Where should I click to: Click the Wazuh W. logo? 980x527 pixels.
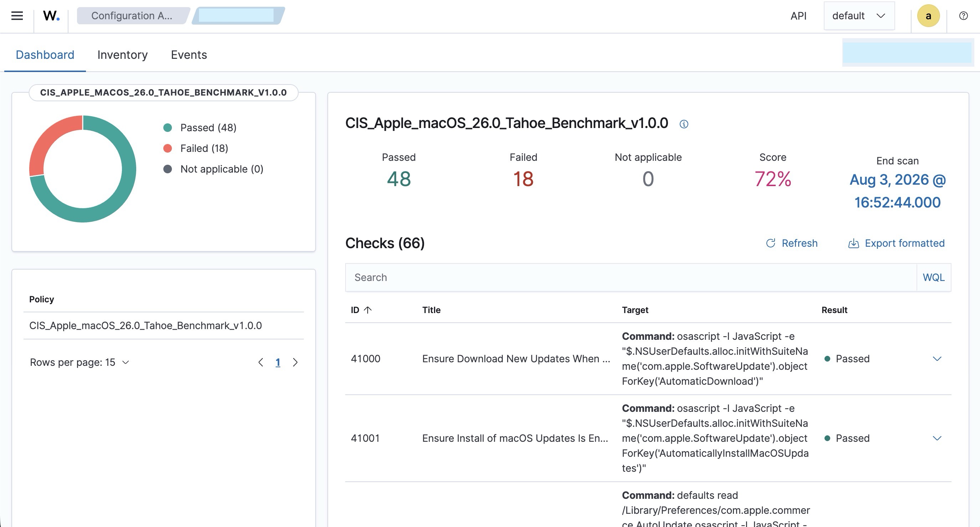coord(51,16)
